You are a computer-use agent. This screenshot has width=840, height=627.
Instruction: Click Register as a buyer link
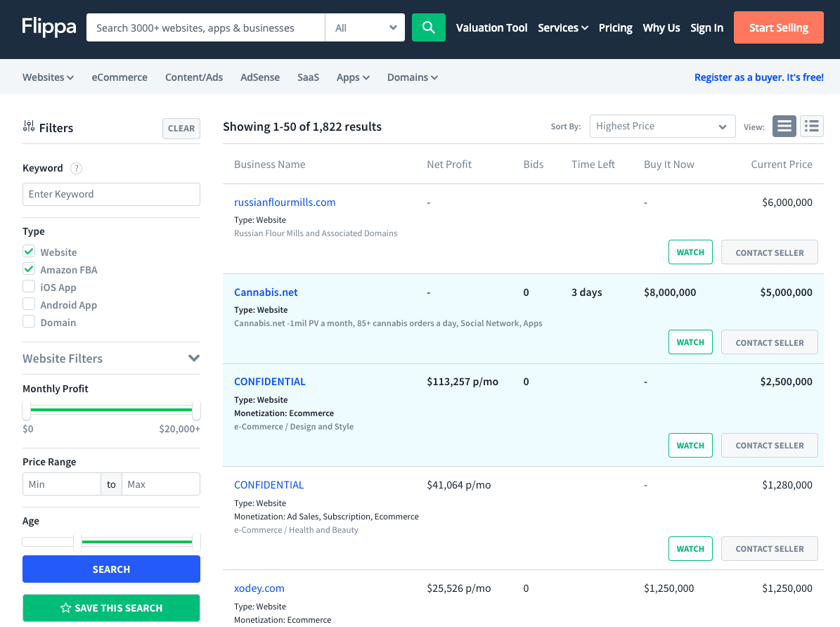[758, 77]
